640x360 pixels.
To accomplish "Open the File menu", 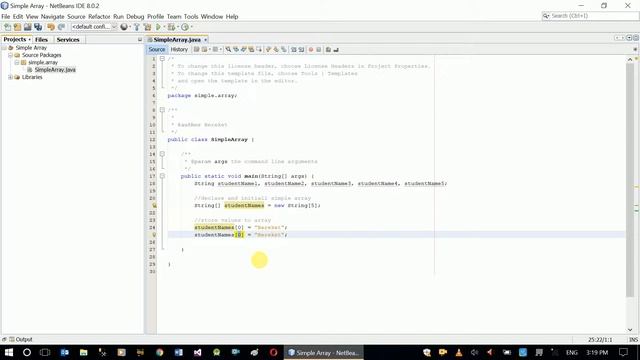I will click(6, 17).
